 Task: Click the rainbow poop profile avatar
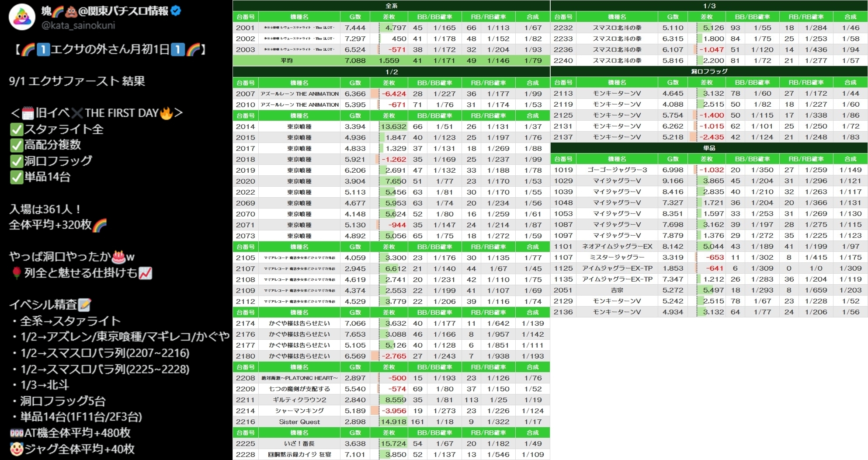pos(22,17)
